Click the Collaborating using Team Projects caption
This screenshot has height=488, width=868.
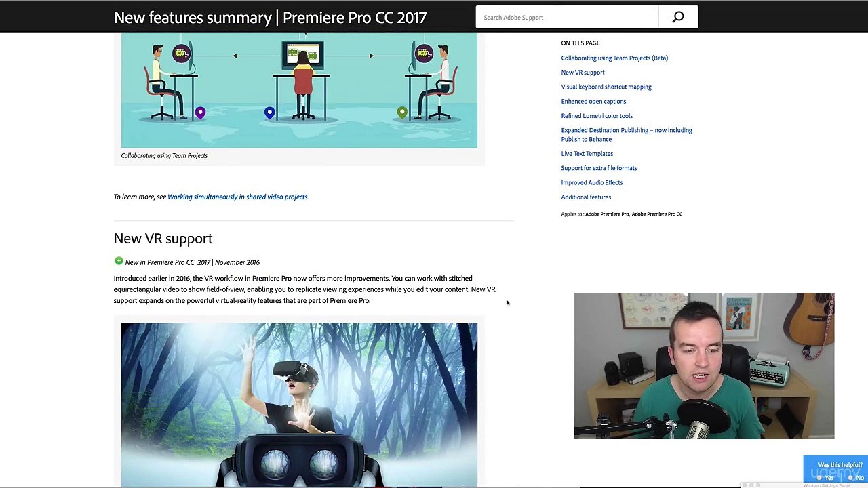[x=164, y=155]
